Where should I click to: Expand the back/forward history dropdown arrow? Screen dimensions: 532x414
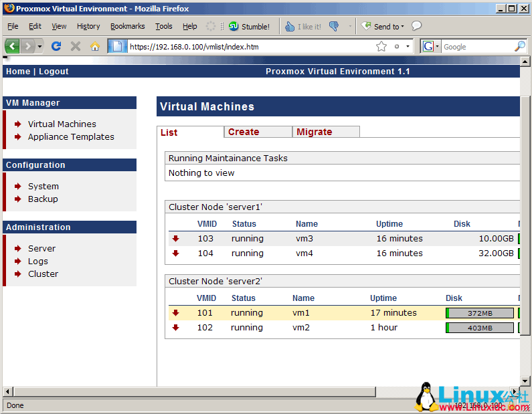40,46
